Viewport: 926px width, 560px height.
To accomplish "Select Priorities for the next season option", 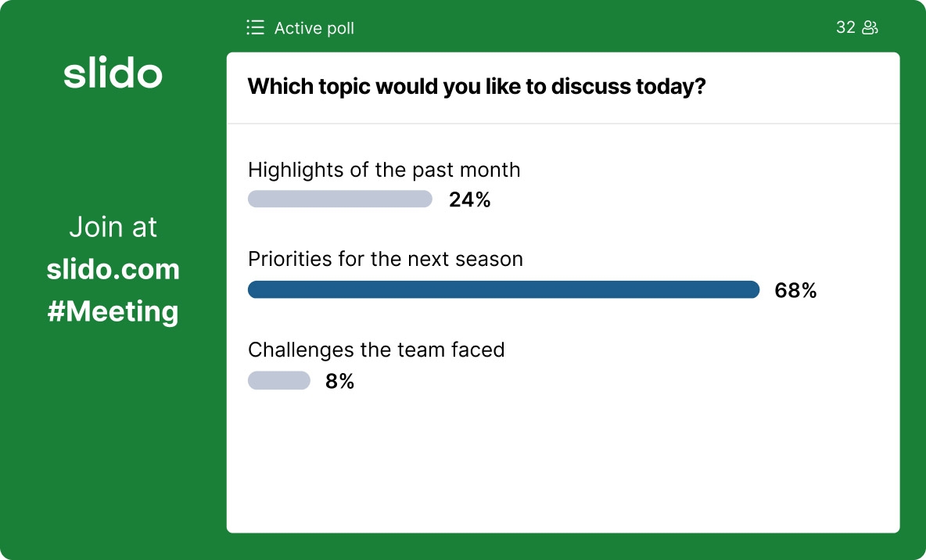I will pyautogui.click(x=386, y=259).
